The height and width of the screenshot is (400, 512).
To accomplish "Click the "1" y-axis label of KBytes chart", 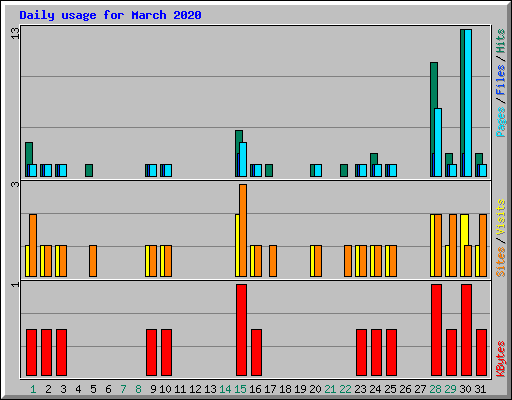I will pyautogui.click(x=15, y=284).
